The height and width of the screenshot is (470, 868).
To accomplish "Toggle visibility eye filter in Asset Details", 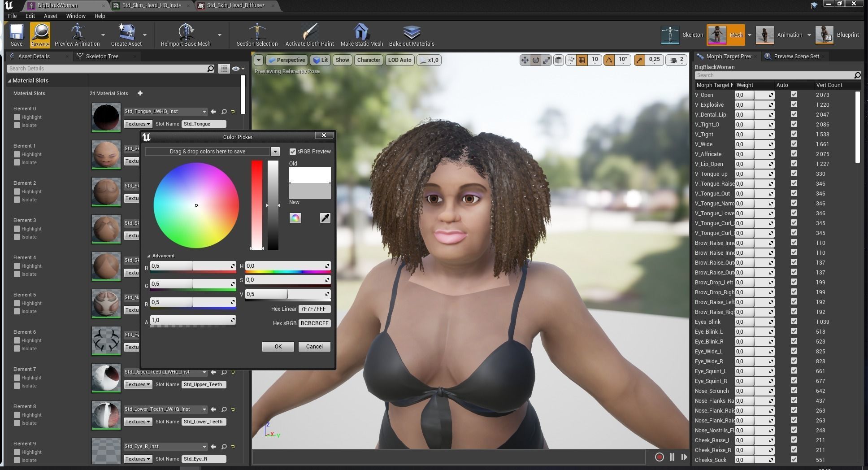I will pyautogui.click(x=238, y=69).
